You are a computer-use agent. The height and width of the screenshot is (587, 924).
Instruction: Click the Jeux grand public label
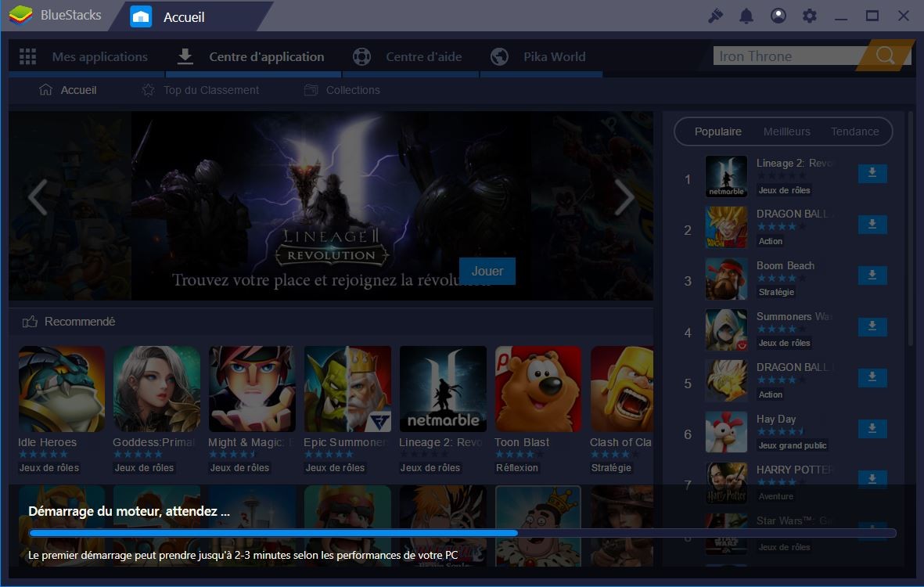pos(793,445)
